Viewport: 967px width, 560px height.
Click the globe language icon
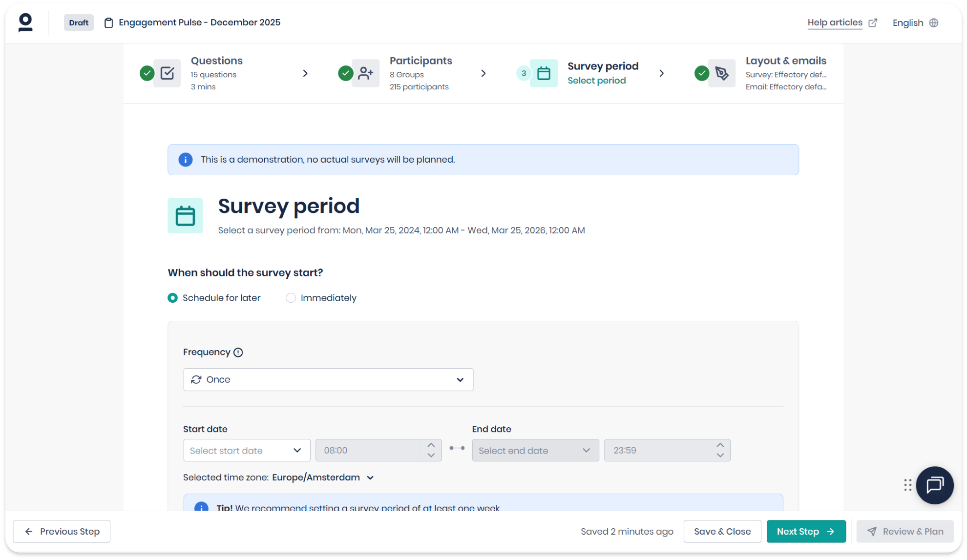[x=934, y=23]
